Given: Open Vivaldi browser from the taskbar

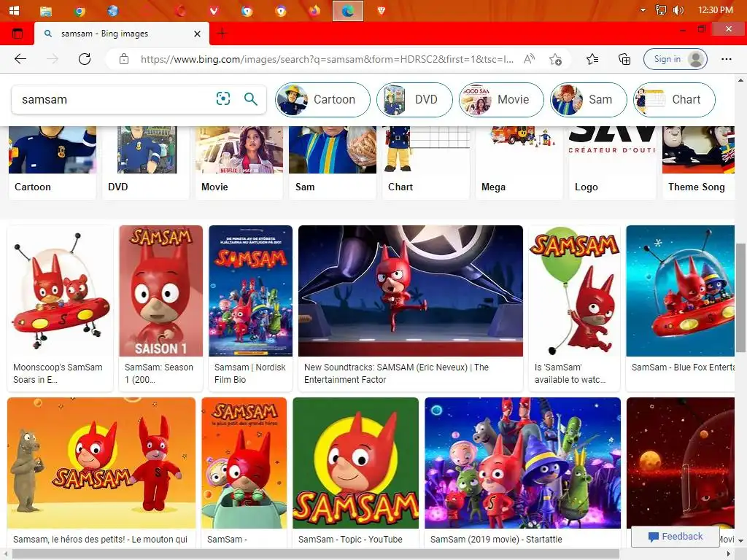Looking at the screenshot, I should point(214,10).
